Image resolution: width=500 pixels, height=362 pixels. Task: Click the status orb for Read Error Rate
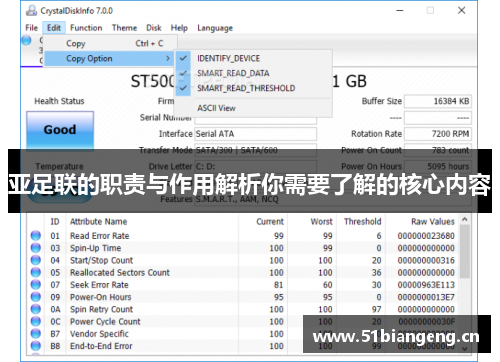36,236
